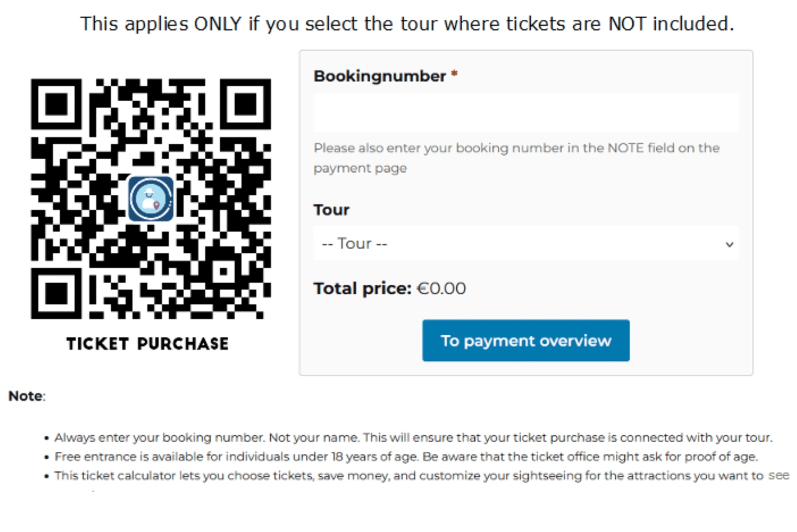This screenshot has height=532, width=797.
Task: Click the "This ticket calculator" bullet
Action: coord(421,476)
